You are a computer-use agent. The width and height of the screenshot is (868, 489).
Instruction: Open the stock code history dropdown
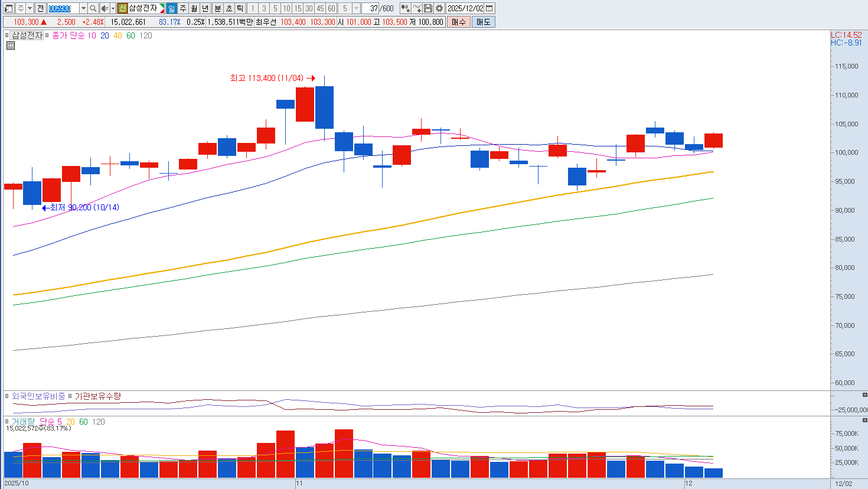point(83,8)
